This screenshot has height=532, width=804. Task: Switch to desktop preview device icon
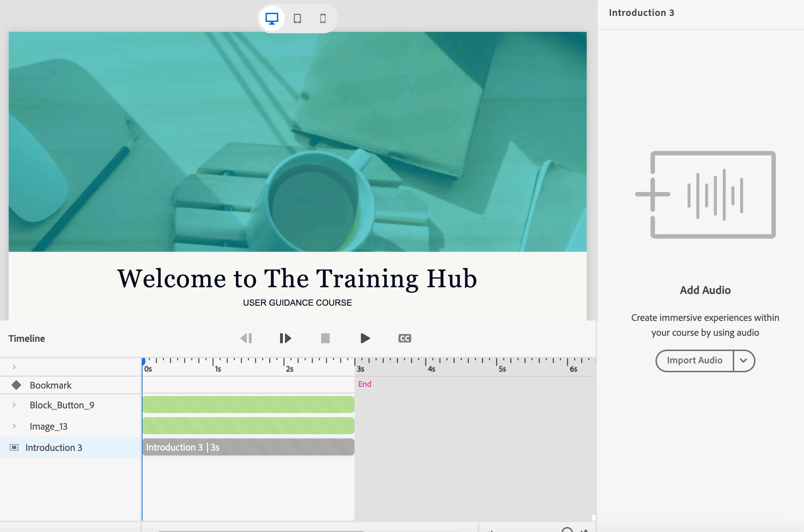click(x=272, y=18)
